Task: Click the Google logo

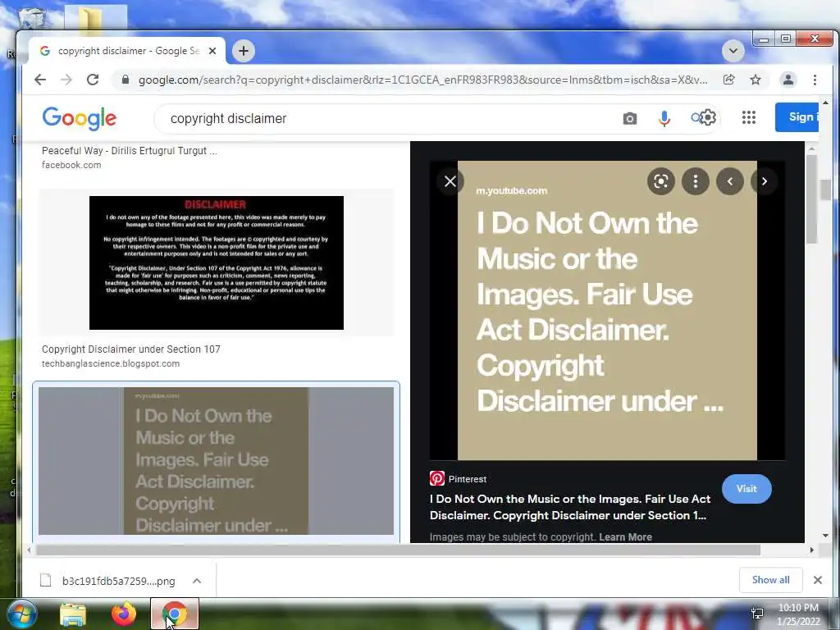Action: coord(80,118)
